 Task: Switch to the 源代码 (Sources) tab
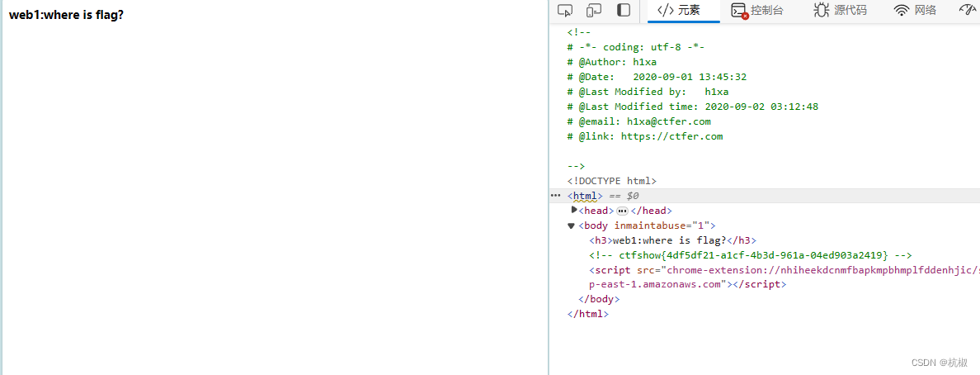[x=840, y=10]
